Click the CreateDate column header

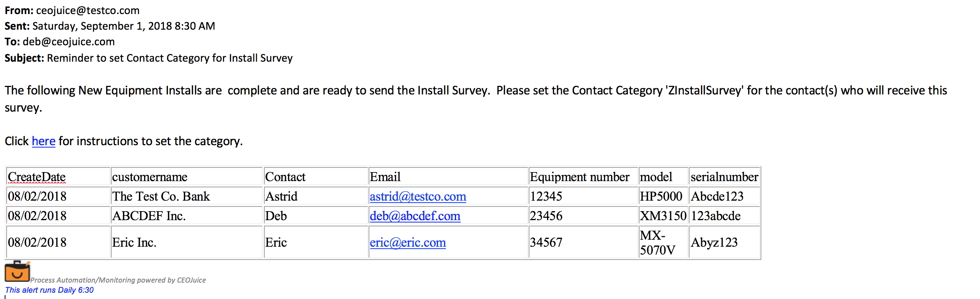tap(37, 177)
